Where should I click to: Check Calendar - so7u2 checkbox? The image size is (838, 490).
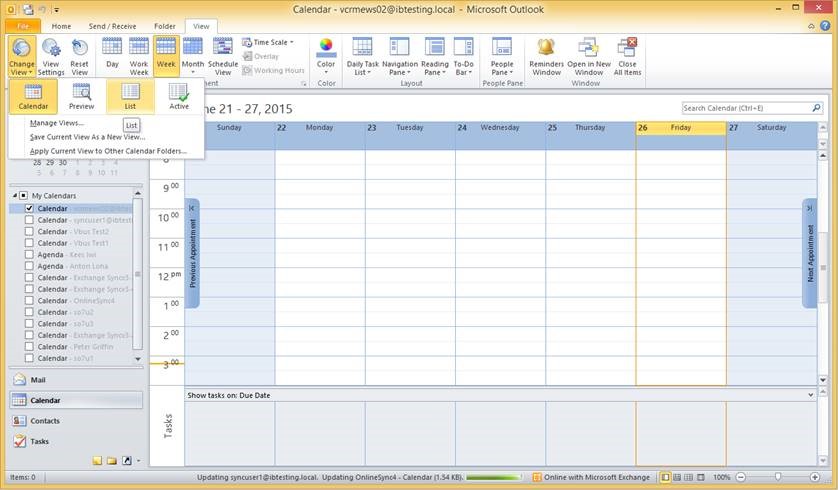29,312
